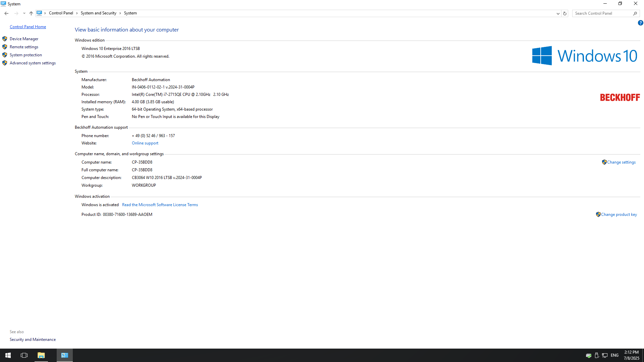Click the Search Control Panel field
This screenshot has width=644, height=362.
[x=602, y=13]
